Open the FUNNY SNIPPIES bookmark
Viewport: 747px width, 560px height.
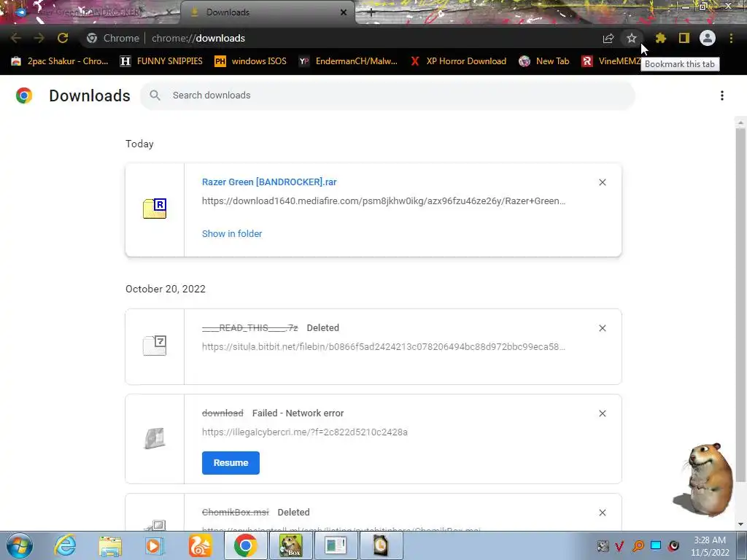coord(161,61)
